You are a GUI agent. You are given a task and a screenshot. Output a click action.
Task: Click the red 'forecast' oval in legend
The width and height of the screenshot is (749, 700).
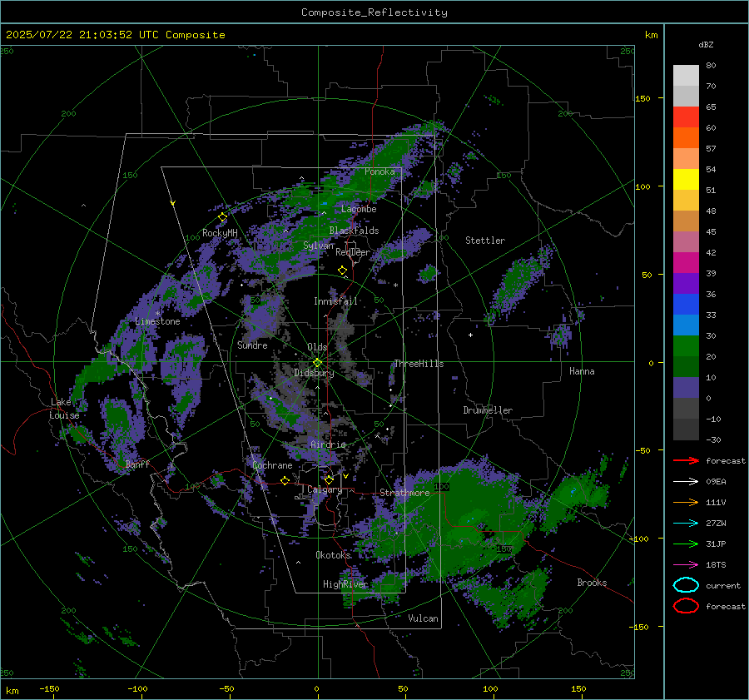pos(686,606)
